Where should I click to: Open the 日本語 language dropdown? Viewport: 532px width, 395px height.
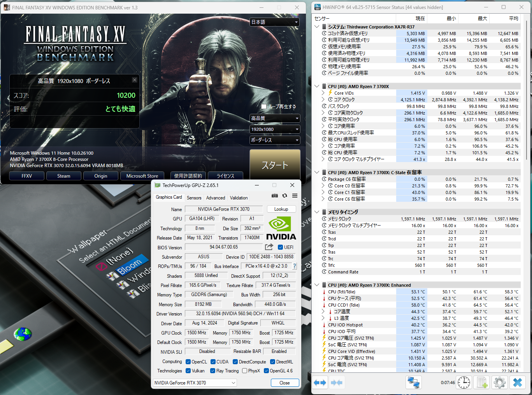pos(274,22)
